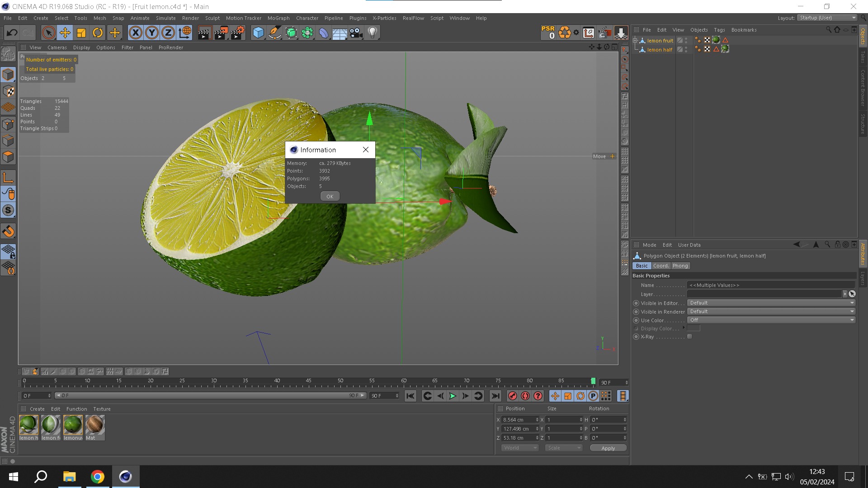868x488 pixels.
Task: Open Chrome from the taskbar
Action: (97, 477)
